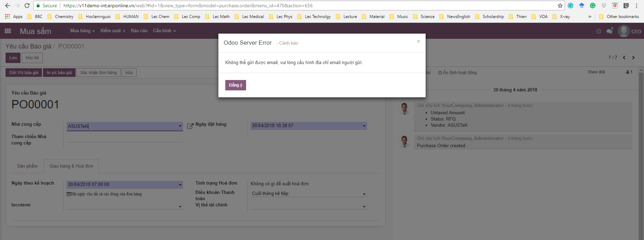Open the Lec Math bookmark folder

click(218, 17)
